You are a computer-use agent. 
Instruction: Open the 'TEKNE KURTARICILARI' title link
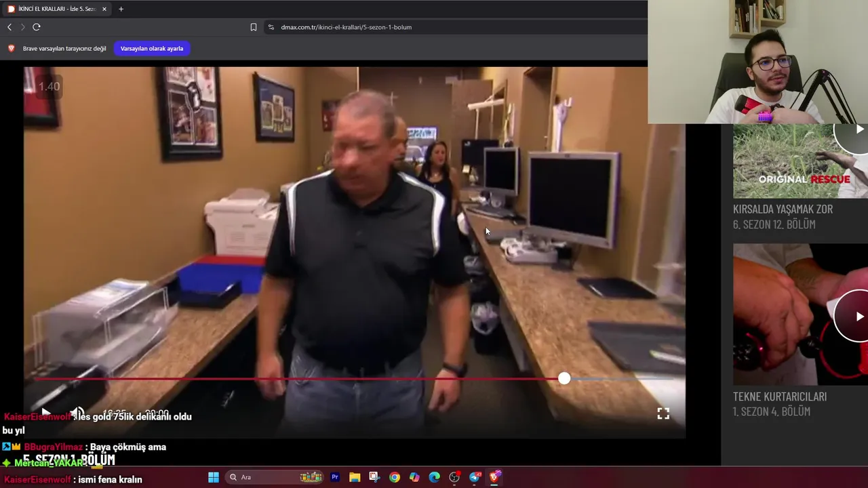click(x=780, y=396)
